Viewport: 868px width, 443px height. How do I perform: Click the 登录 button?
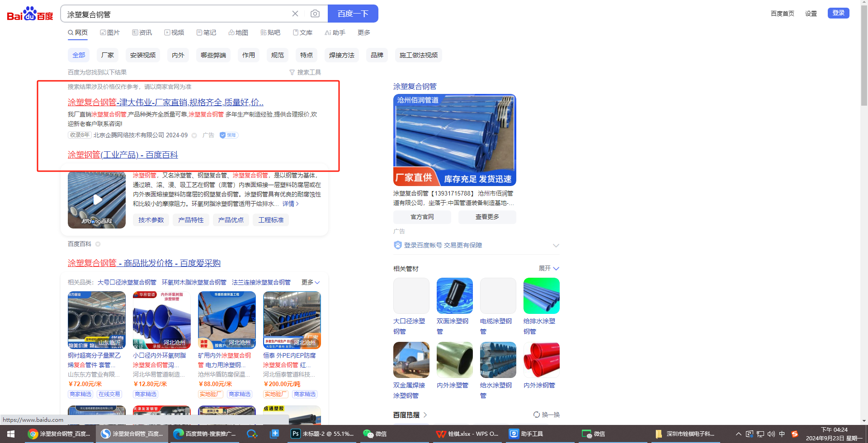839,13
